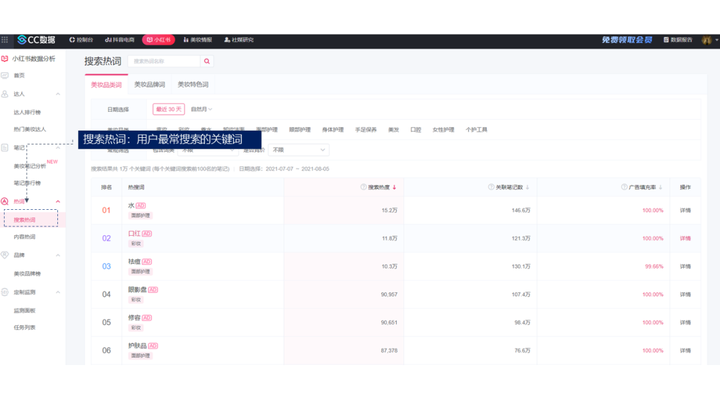Open the 自然月 dropdown
The image size is (720, 405).
coord(202,109)
